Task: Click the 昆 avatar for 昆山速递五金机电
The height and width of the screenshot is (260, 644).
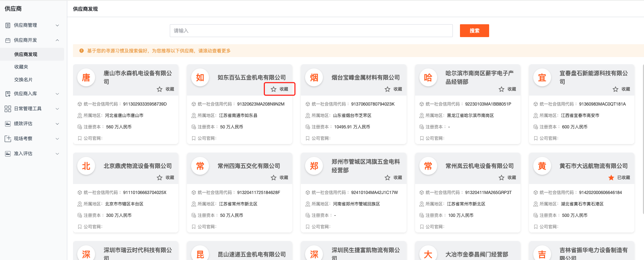Action: 200,254
